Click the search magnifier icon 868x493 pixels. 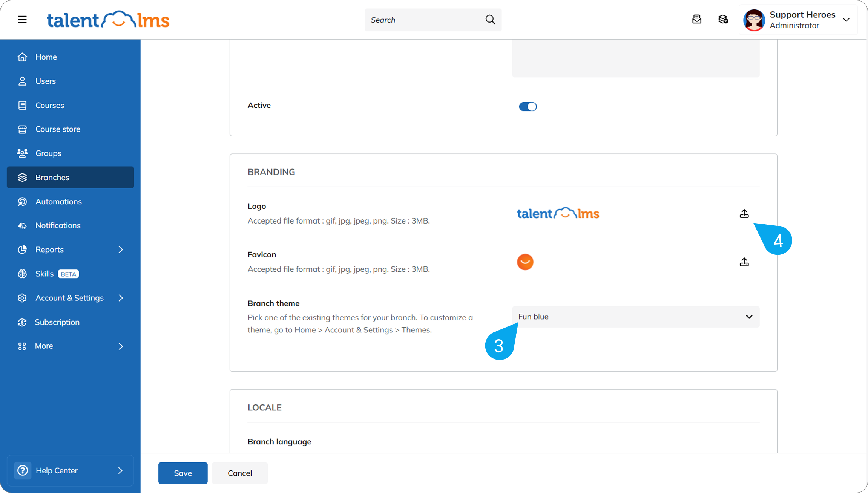click(490, 20)
